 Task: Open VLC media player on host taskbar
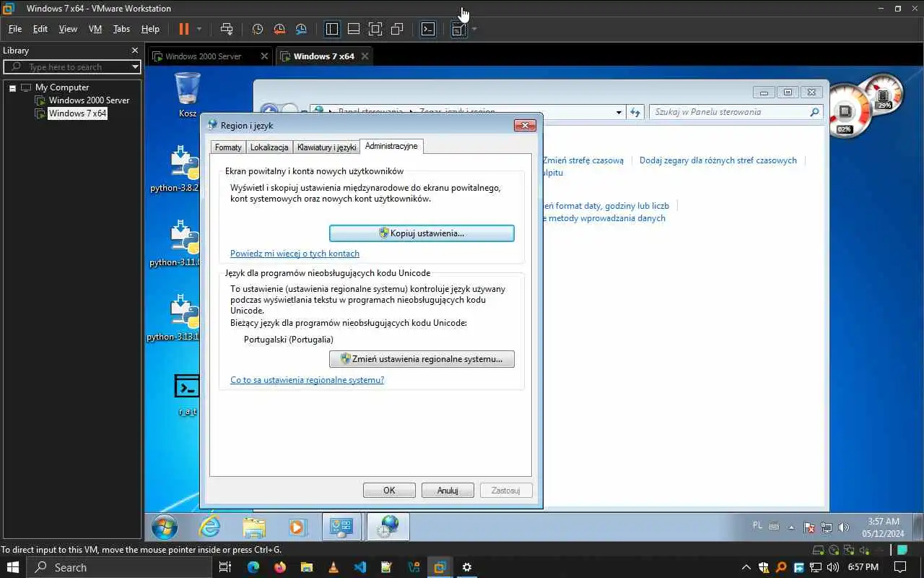(x=333, y=567)
